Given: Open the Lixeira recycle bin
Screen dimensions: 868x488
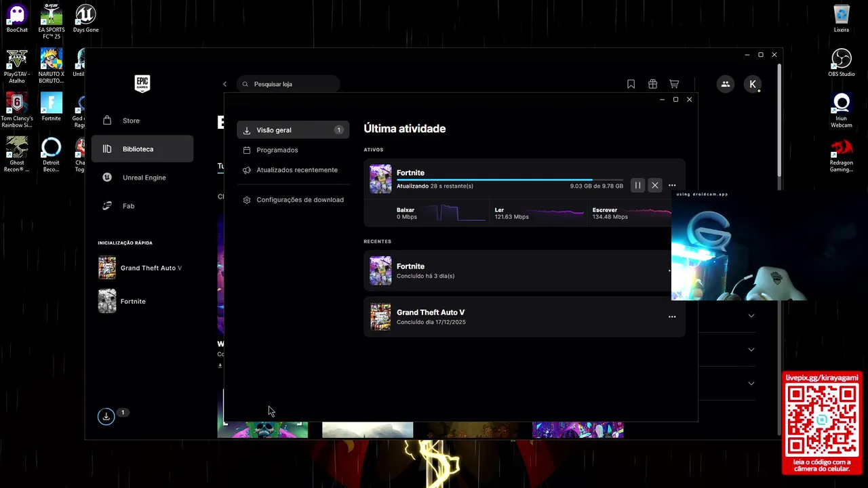Looking at the screenshot, I should (x=842, y=18).
